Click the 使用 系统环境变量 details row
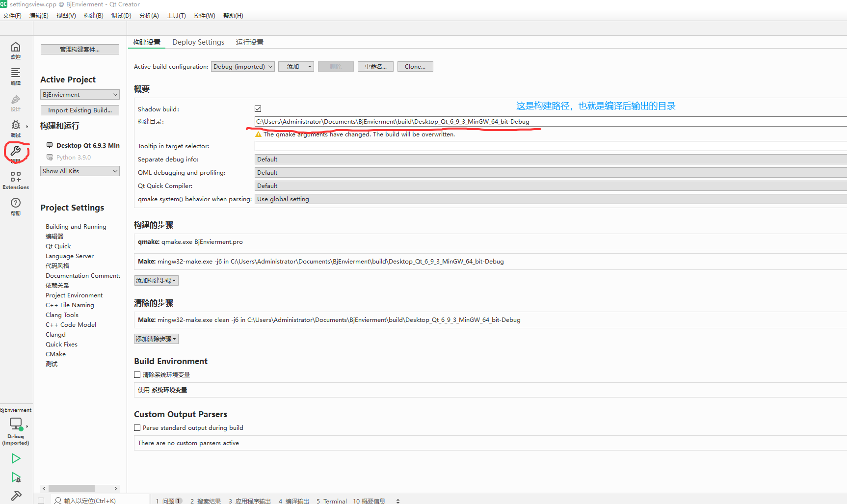Screen dimensions: 847x504 point(490,390)
